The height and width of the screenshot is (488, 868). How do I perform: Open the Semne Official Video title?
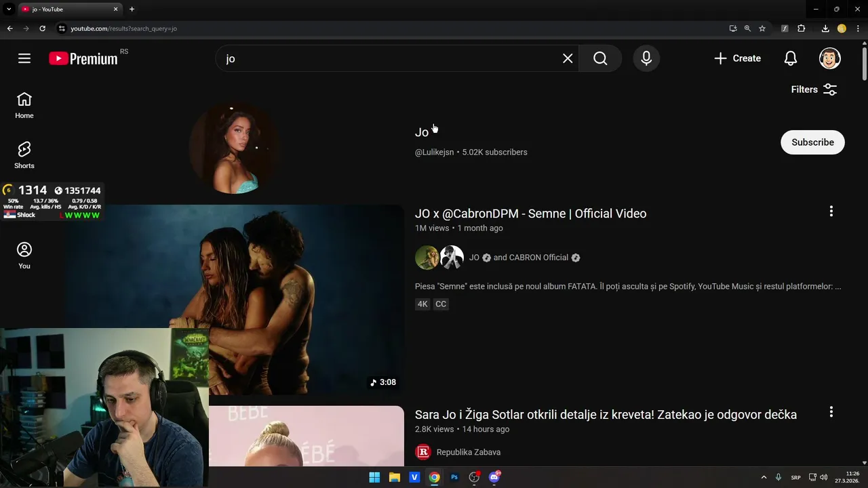click(530, 213)
